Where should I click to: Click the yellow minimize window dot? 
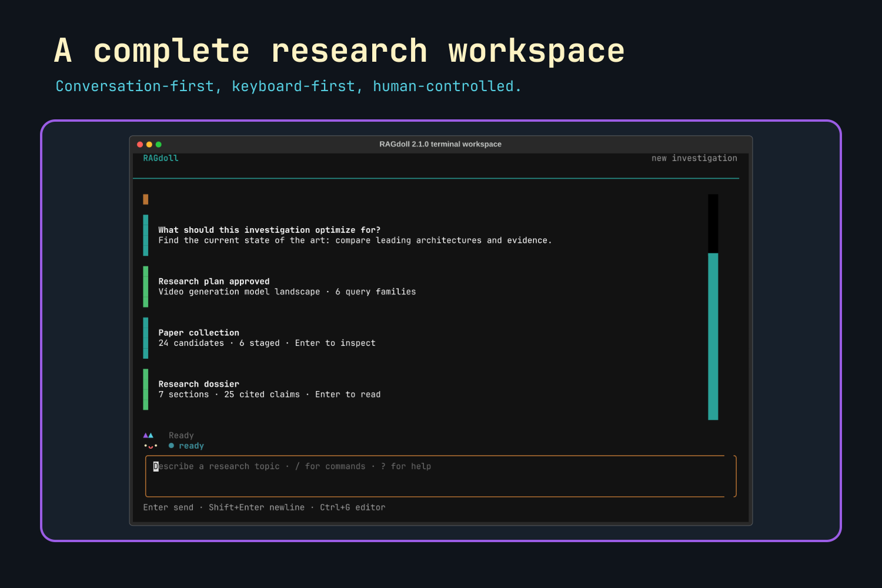(x=149, y=145)
